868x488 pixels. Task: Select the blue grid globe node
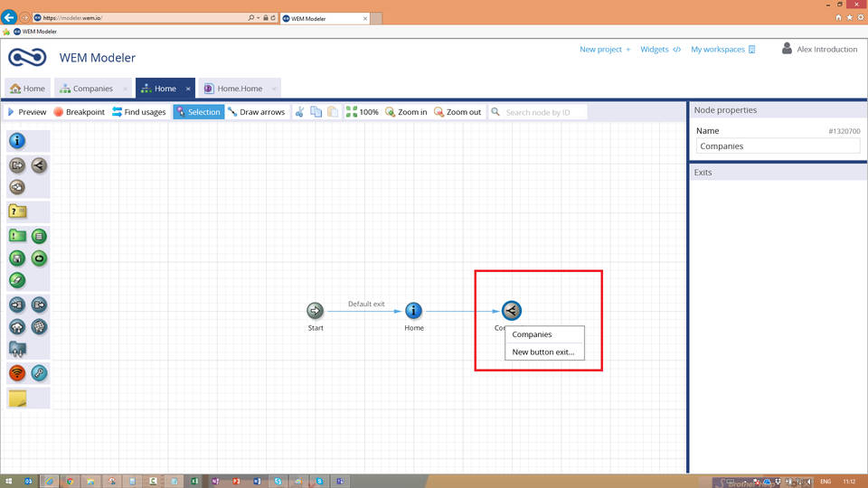pos(39,326)
